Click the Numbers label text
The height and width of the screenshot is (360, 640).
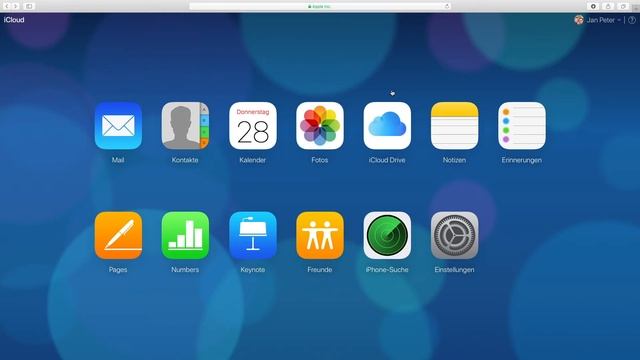[x=185, y=270]
